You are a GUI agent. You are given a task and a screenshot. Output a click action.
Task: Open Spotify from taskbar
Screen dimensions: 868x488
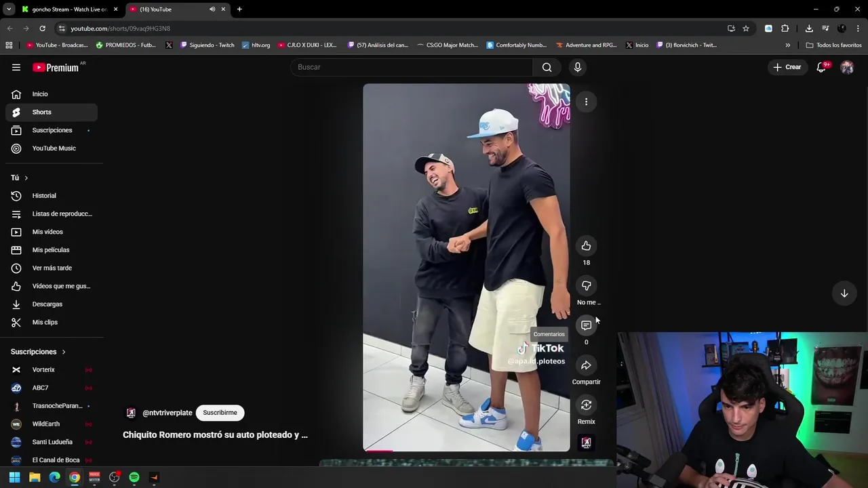click(x=134, y=478)
